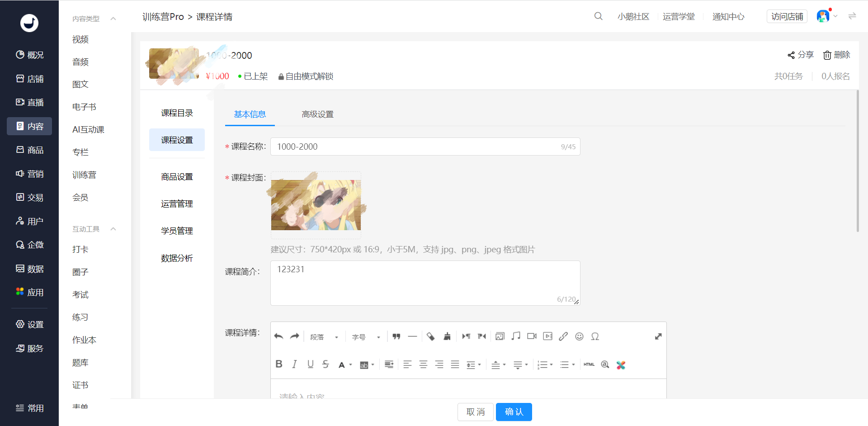
Task: Open search and replace tool
Action: [605, 364]
